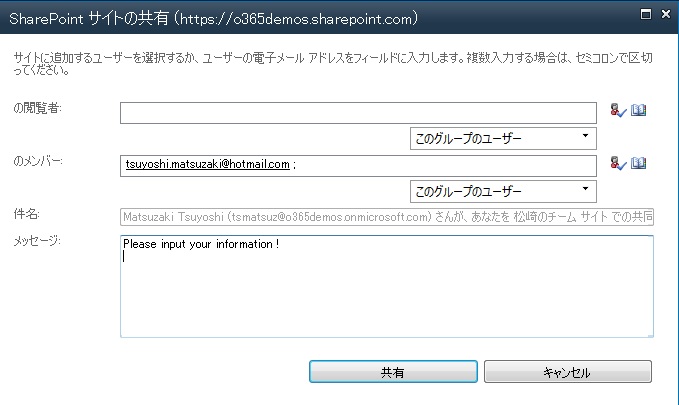This screenshot has width=679, height=405.
Task: Click the メッセージ label
Action: coord(37,240)
